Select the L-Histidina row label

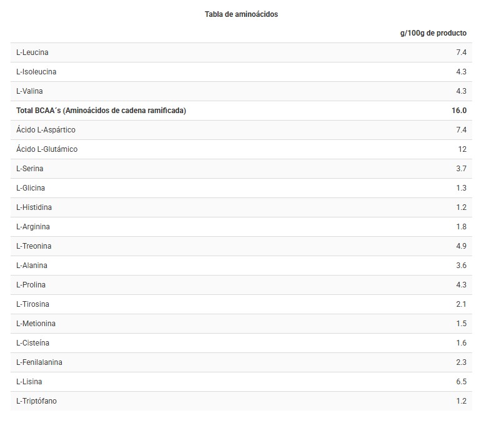(34, 207)
